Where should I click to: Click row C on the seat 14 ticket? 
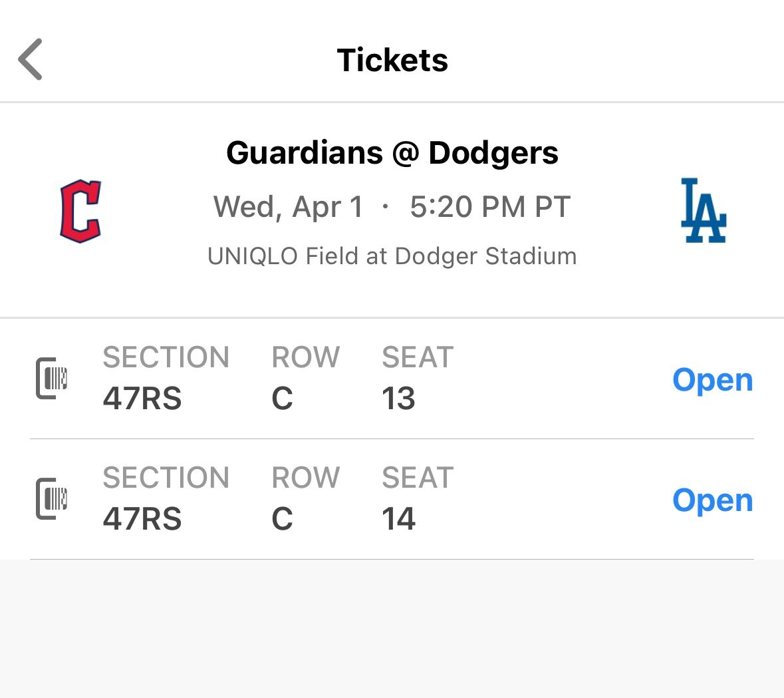(x=282, y=519)
